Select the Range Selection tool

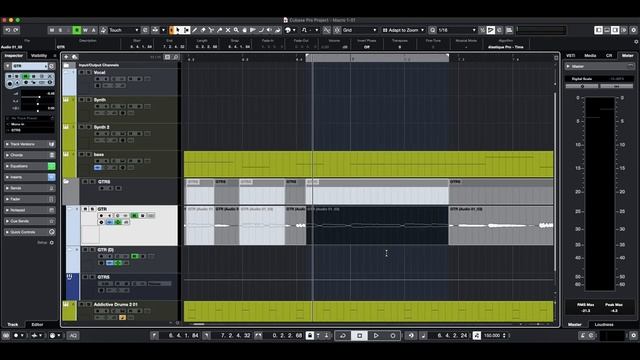[186, 30]
